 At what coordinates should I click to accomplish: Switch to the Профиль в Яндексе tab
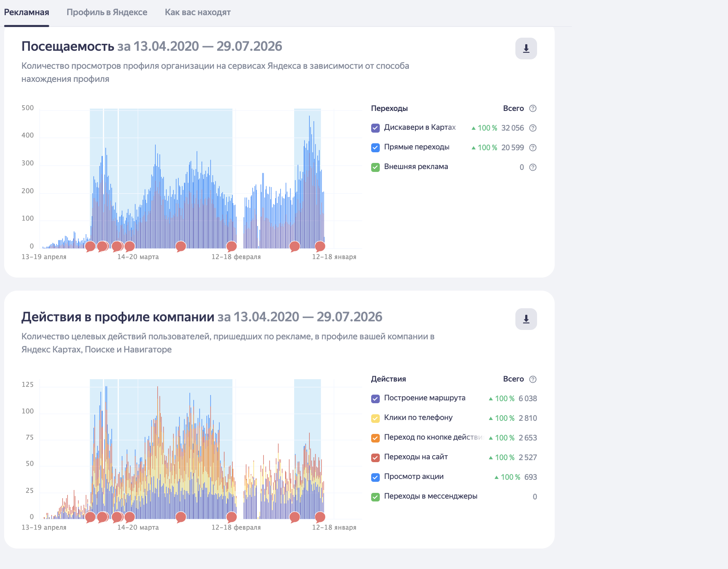(x=107, y=12)
